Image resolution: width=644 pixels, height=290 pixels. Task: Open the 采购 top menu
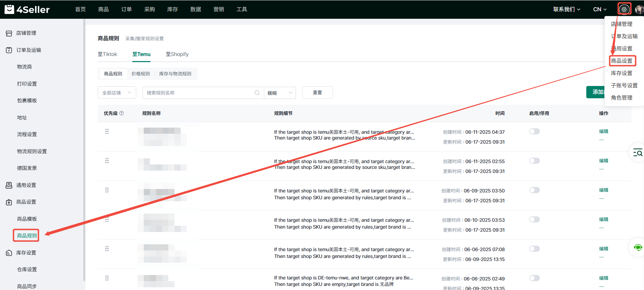[150, 10]
